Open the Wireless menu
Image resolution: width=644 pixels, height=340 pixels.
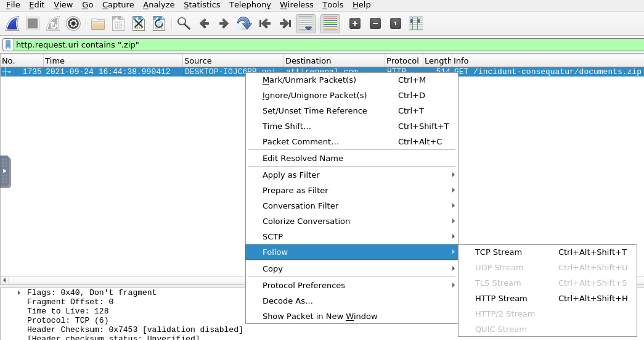tap(296, 5)
